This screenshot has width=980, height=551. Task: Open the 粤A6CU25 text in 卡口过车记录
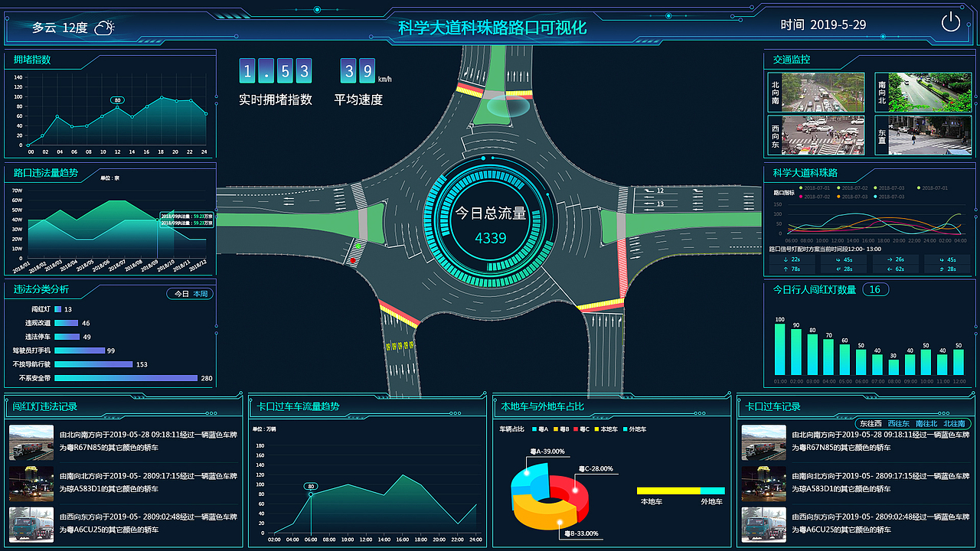pyautogui.click(x=880, y=523)
